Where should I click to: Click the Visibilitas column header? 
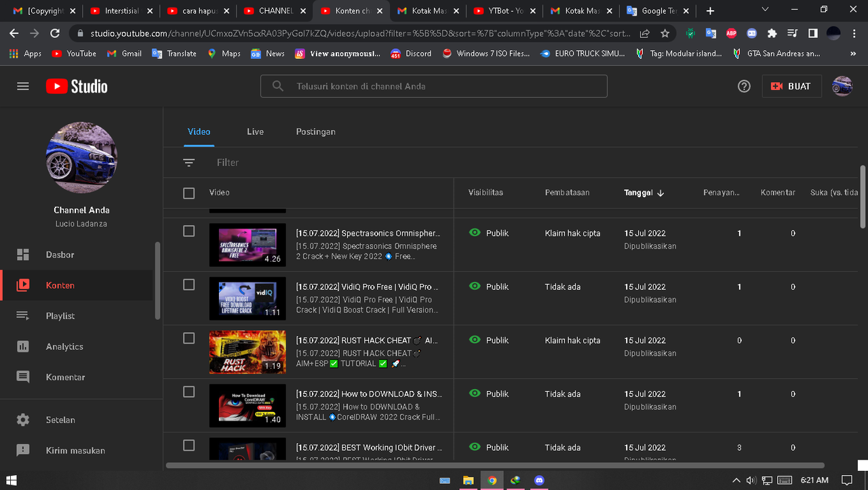(x=486, y=192)
